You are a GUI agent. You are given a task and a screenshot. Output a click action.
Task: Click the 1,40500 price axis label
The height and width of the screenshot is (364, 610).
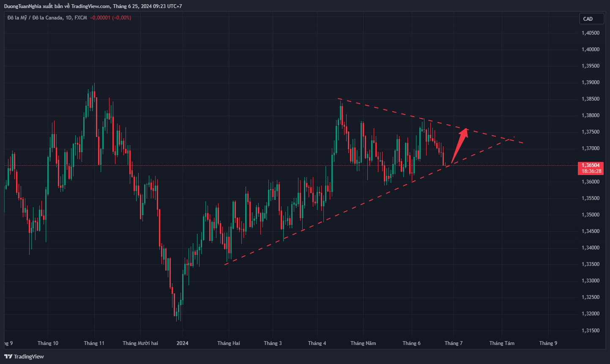[591, 33]
